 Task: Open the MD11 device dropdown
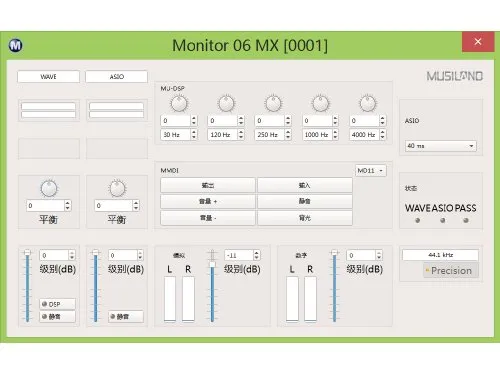point(371,171)
